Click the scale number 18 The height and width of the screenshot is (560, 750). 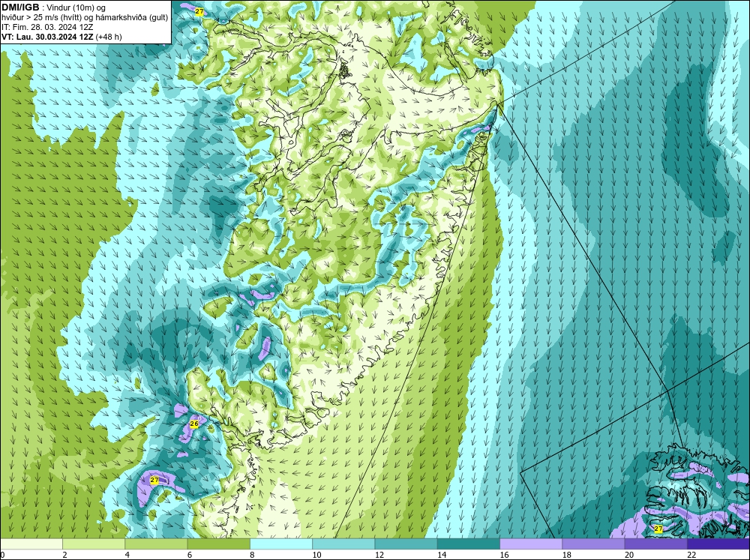click(565, 555)
